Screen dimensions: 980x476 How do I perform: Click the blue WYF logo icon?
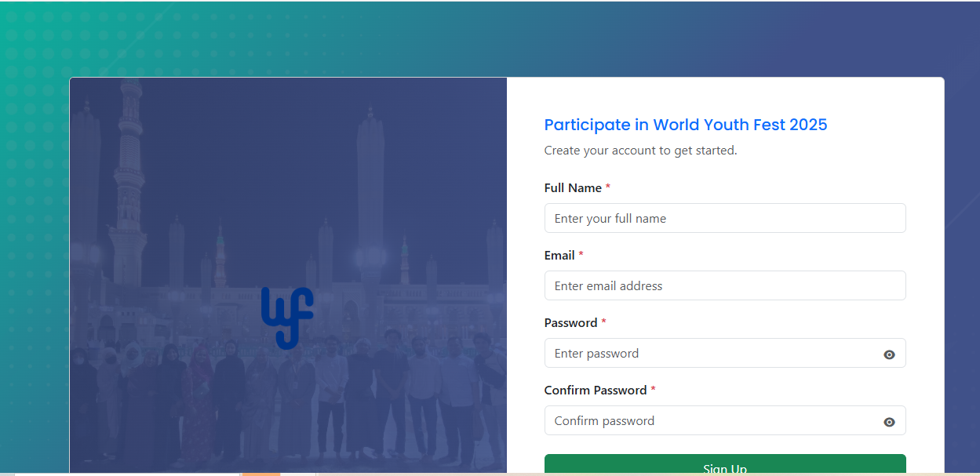287,318
